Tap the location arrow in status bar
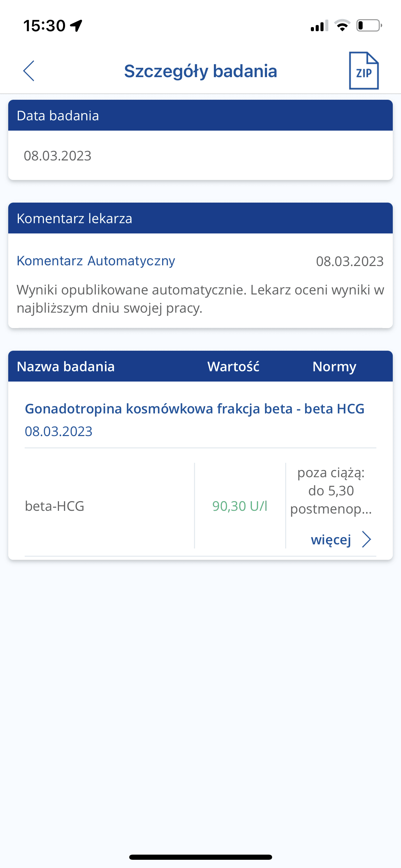Image resolution: width=401 pixels, height=868 pixels. click(76, 25)
